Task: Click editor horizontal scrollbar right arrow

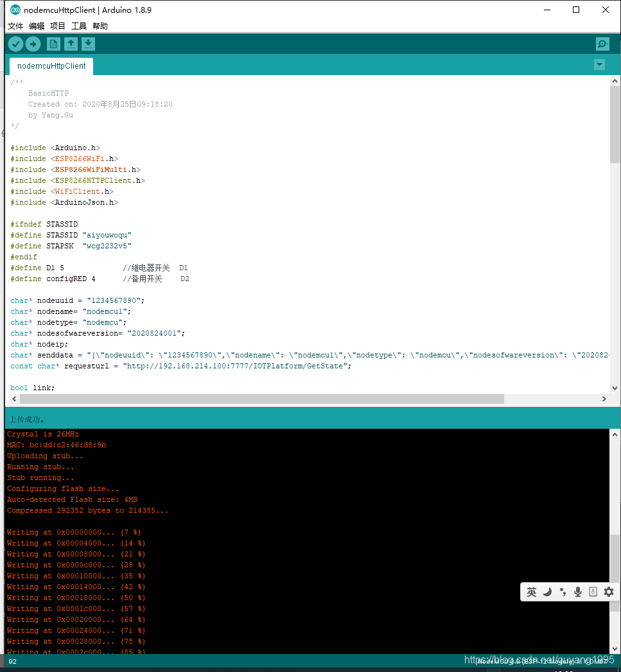Action: pyautogui.click(x=604, y=399)
